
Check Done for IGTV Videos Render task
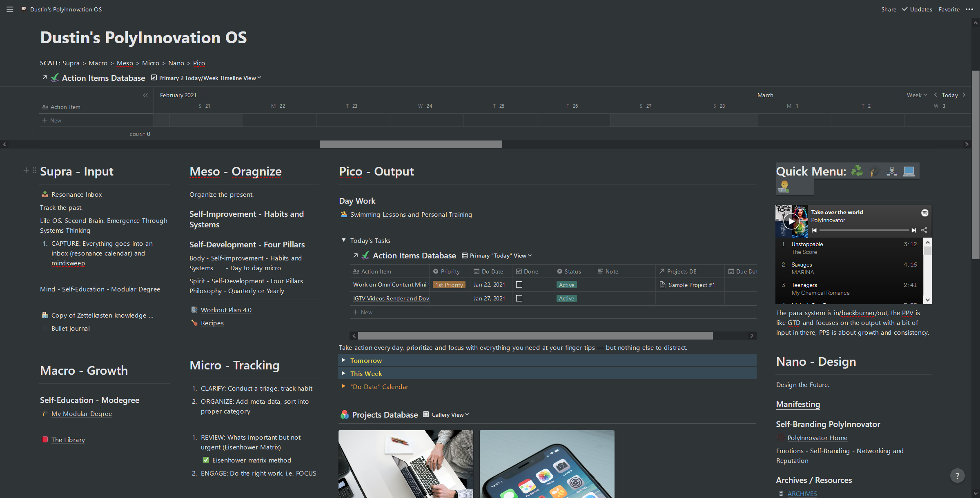coord(519,298)
